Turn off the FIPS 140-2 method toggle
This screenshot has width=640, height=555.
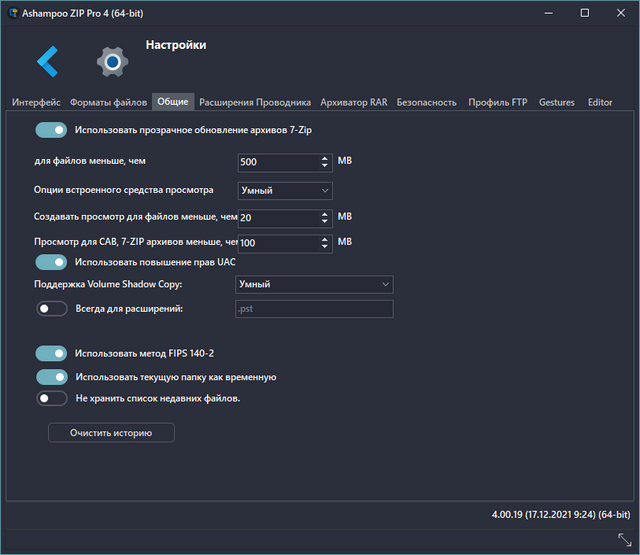(x=51, y=353)
